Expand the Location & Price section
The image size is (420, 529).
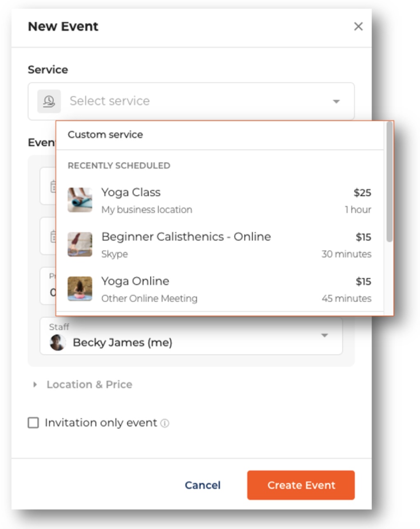click(82, 384)
